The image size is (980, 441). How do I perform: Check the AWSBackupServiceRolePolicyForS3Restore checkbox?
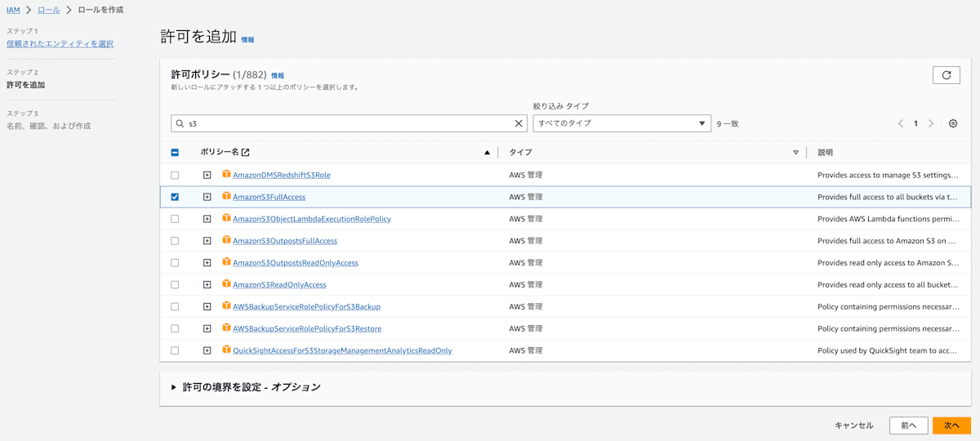click(x=175, y=328)
